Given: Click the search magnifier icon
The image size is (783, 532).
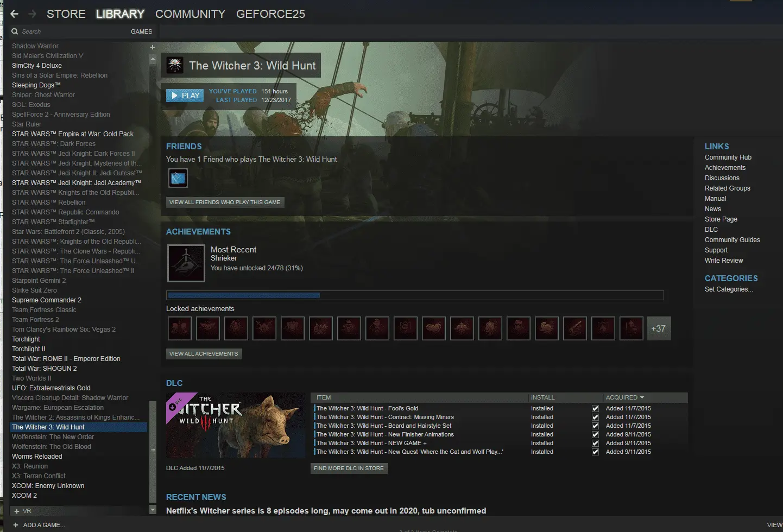Looking at the screenshot, I should (x=15, y=31).
